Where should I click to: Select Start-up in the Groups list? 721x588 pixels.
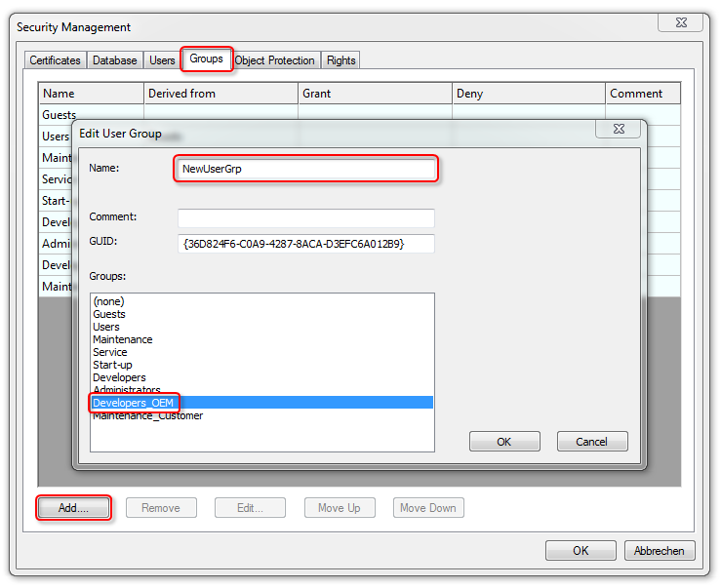[x=262, y=365]
